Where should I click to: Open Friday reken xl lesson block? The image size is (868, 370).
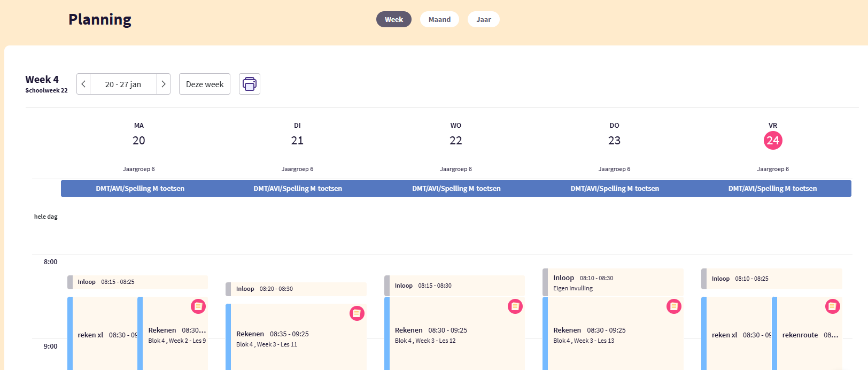coord(739,335)
